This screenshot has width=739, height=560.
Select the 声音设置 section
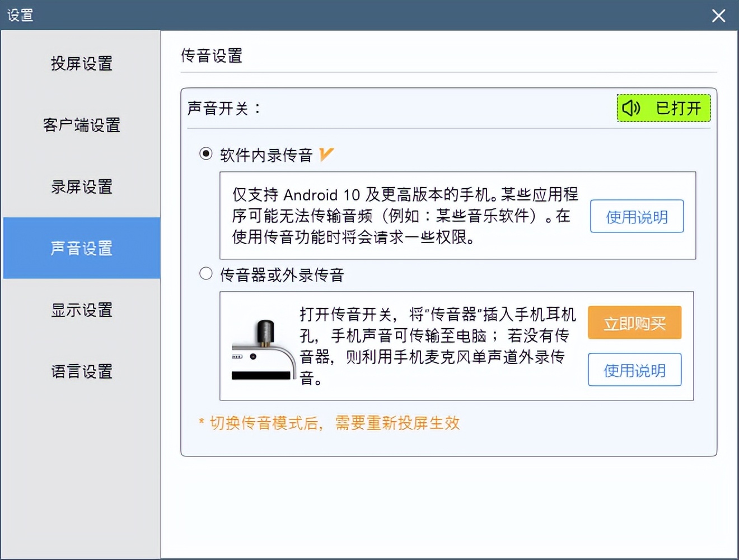point(81,249)
